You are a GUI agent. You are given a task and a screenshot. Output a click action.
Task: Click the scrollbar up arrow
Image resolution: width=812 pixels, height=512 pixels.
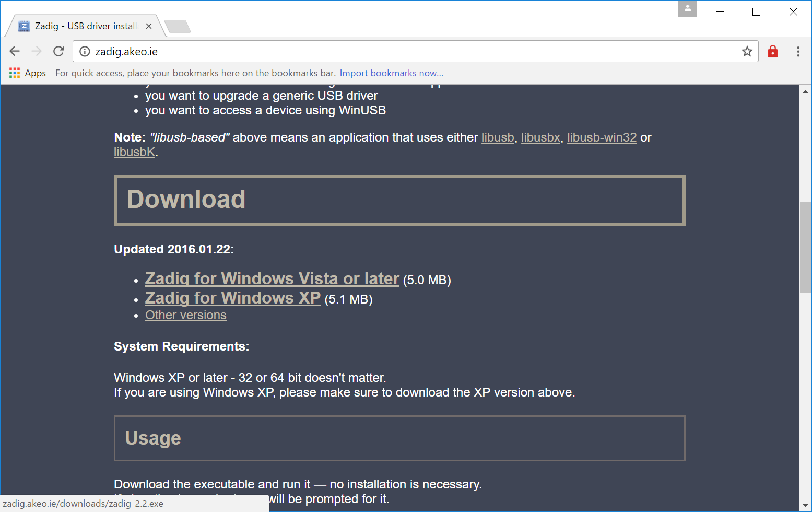coord(805,91)
